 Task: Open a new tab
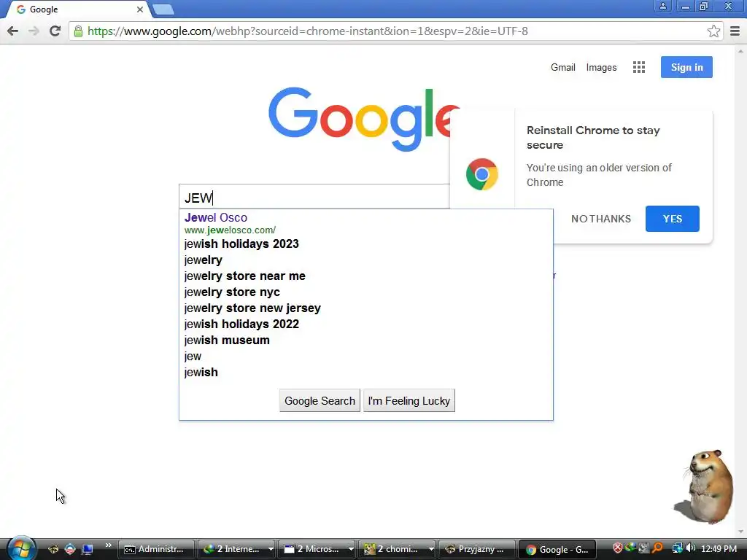163,9
